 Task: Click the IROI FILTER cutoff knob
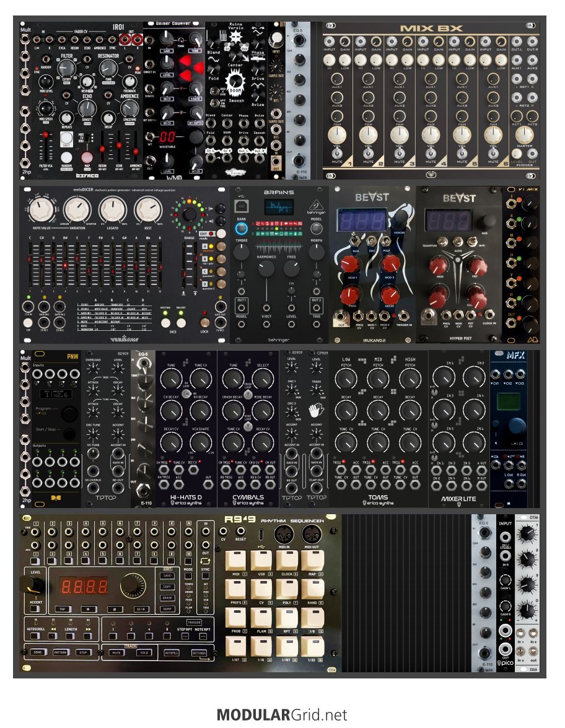[x=66, y=69]
